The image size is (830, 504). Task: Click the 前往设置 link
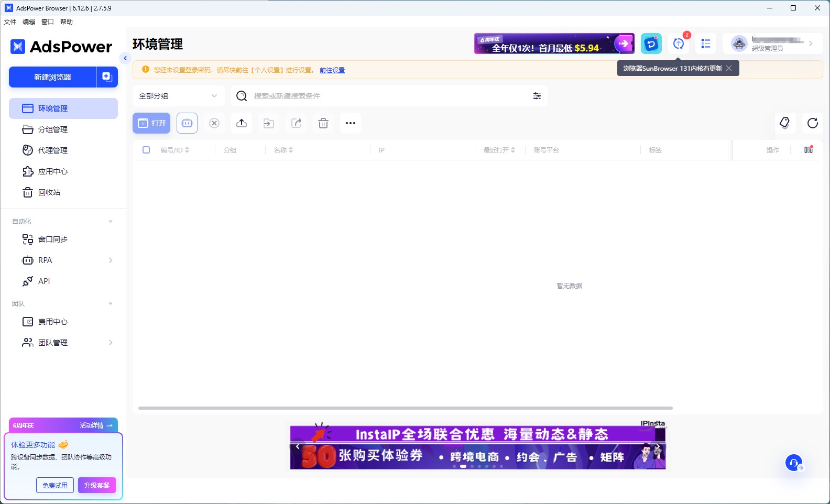[x=332, y=70]
